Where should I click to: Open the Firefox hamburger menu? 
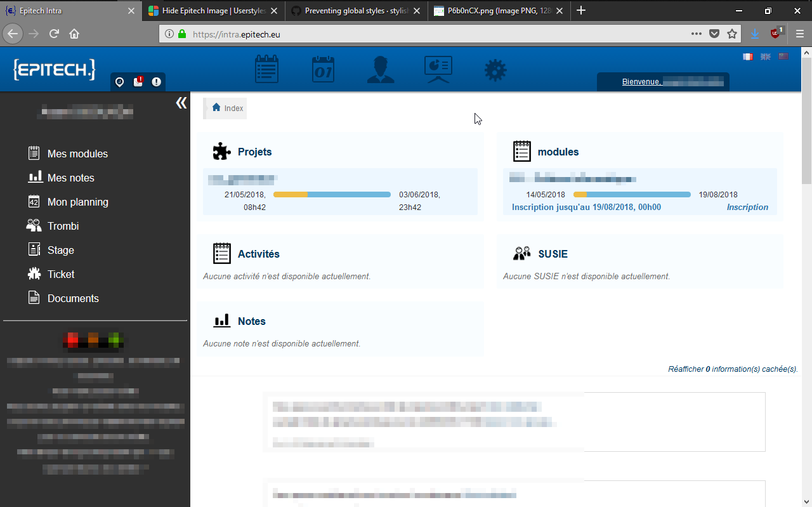(x=799, y=34)
